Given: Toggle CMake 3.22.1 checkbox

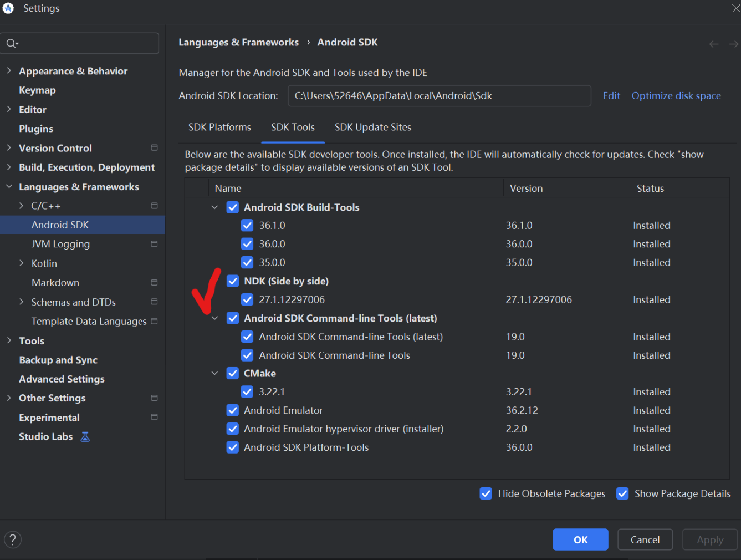Looking at the screenshot, I should click(x=247, y=392).
